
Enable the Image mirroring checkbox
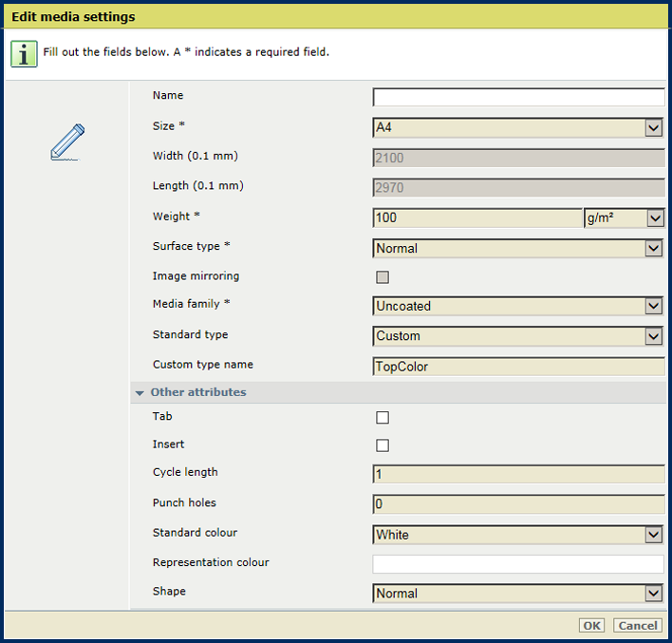(x=383, y=277)
